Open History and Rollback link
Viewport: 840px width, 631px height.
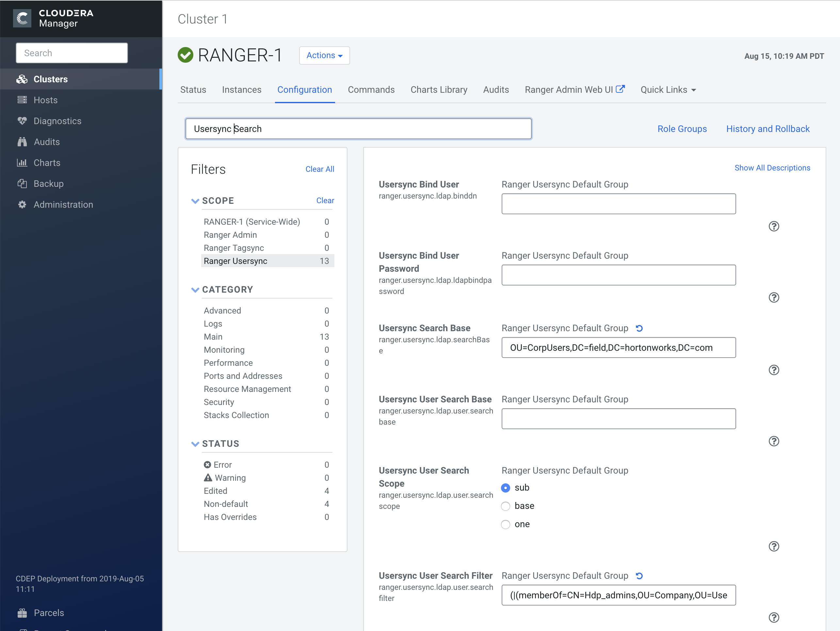(x=767, y=129)
